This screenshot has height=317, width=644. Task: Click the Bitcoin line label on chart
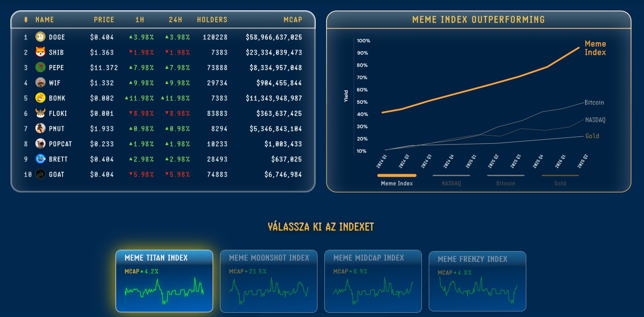coord(594,103)
